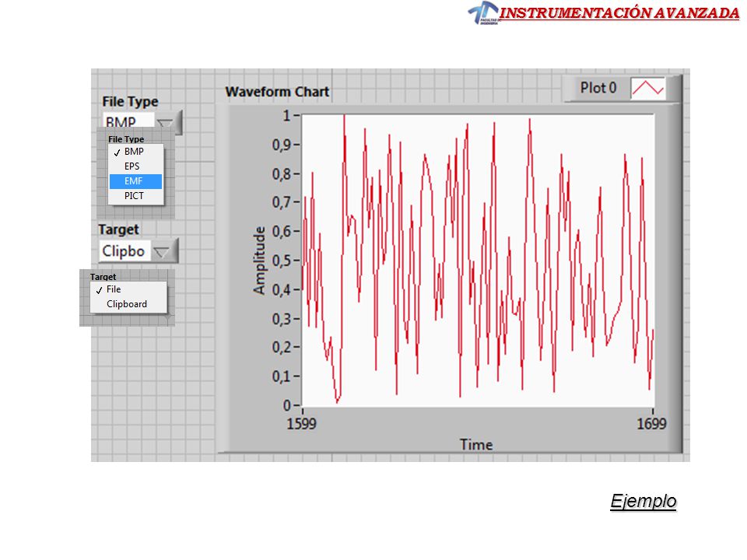Click the y-axis maximum value 1
Viewport: 747px width, 560px height.
pyautogui.click(x=287, y=116)
